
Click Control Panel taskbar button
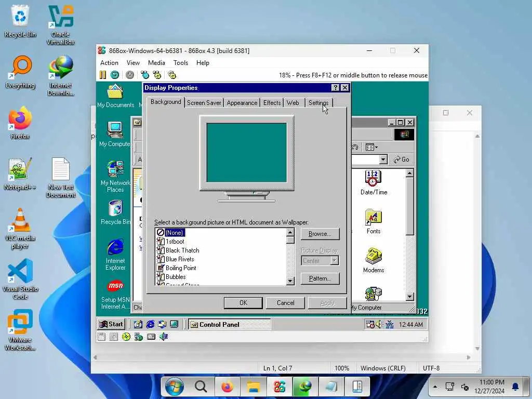pos(229,324)
